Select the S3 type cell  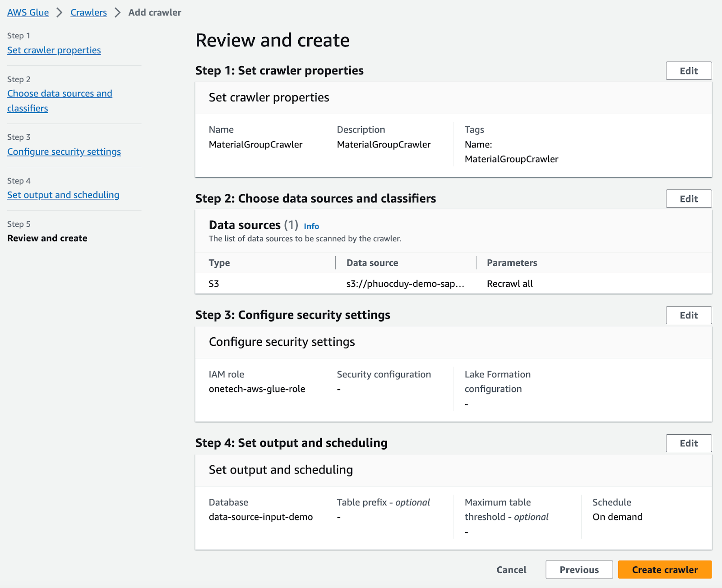[x=214, y=284]
